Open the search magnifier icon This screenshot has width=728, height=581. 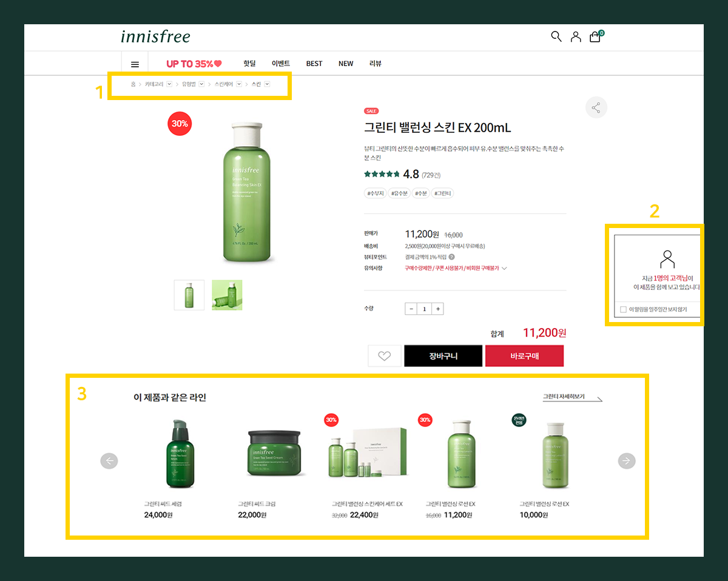[556, 36]
